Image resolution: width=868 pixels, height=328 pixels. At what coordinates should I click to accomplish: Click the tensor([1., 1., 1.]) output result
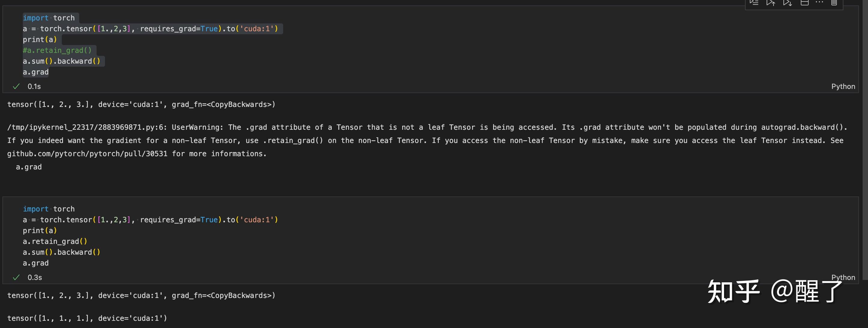click(x=87, y=318)
